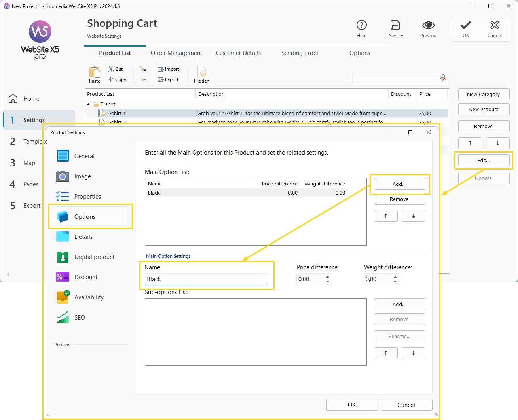Click the Edit... button
The width and height of the screenshot is (518, 420).
pyautogui.click(x=483, y=161)
